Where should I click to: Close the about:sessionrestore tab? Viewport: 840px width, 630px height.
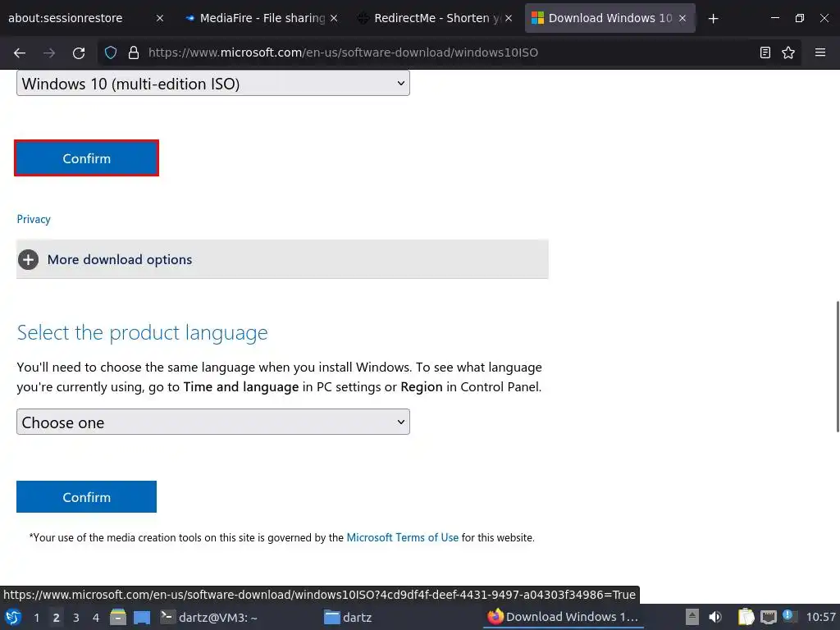[x=160, y=18]
